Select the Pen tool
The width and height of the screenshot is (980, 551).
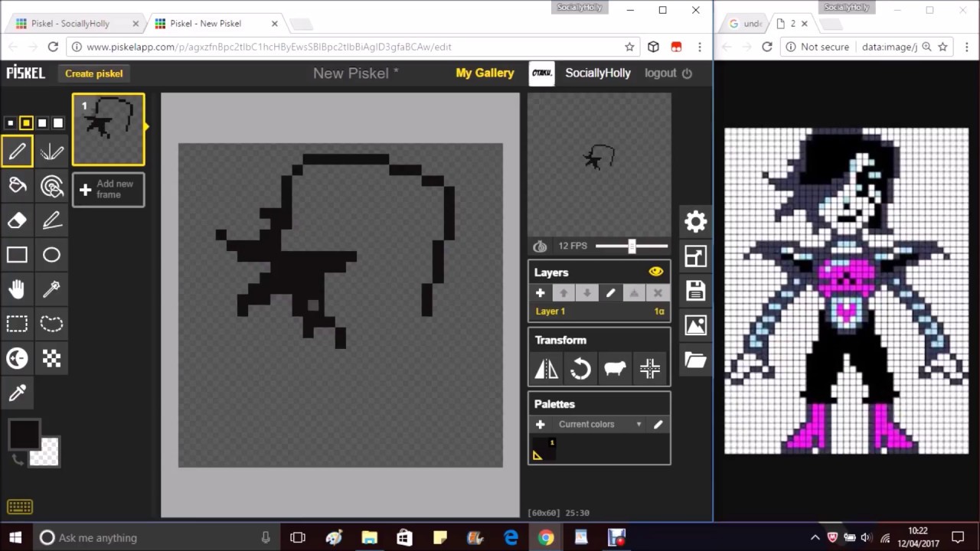(17, 151)
